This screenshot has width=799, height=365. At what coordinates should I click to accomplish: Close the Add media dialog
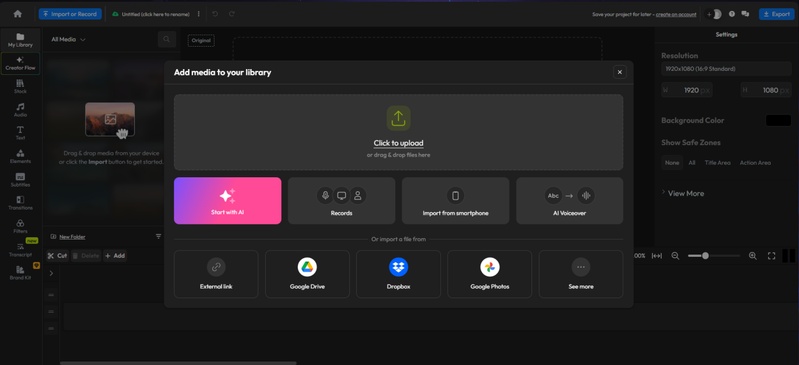coord(620,72)
